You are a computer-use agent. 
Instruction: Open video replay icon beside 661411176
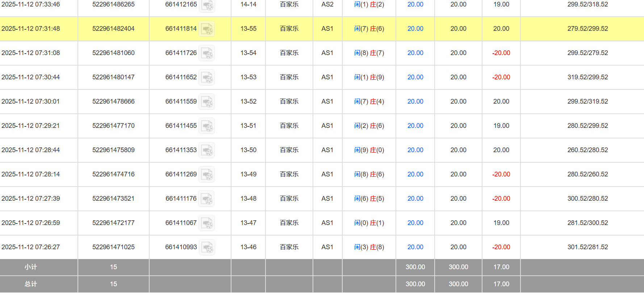[x=207, y=199]
